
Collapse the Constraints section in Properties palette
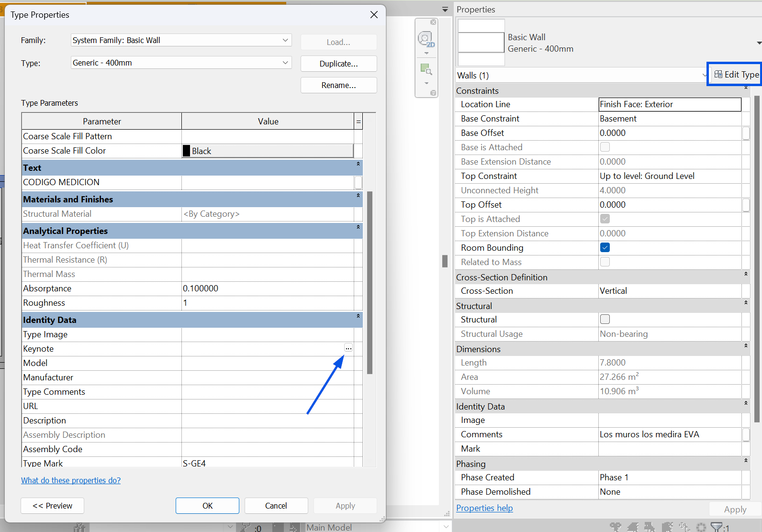pos(746,88)
